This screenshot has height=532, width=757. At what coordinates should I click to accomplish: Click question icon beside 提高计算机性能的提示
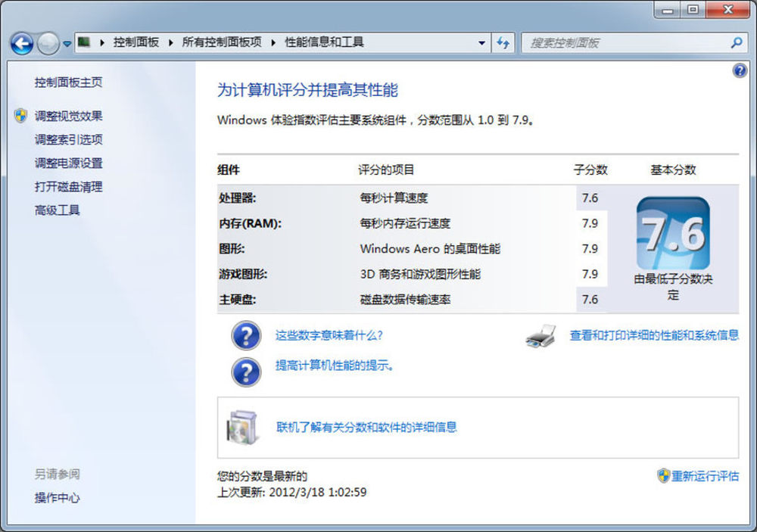tap(246, 372)
